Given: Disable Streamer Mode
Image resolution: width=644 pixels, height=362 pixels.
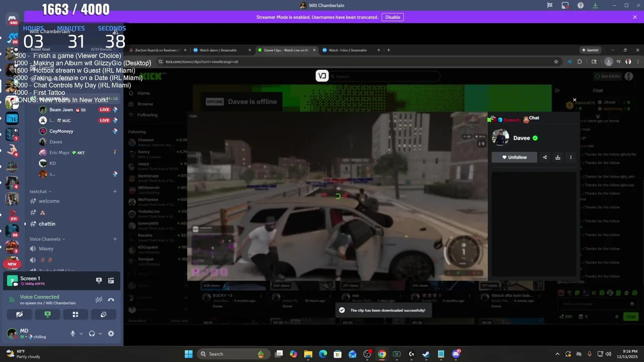Looking at the screenshot, I should tap(392, 17).
